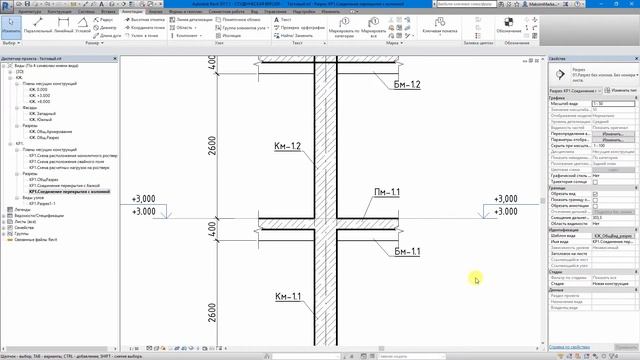Open Найти/Заменить tool
640x360 pixels.
pyautogui.click(x=293, y=36)
